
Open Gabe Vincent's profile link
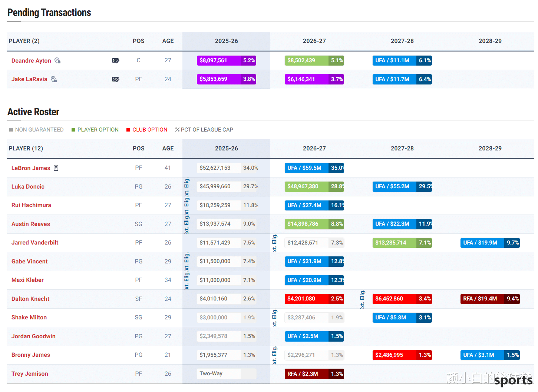point(29,261)
